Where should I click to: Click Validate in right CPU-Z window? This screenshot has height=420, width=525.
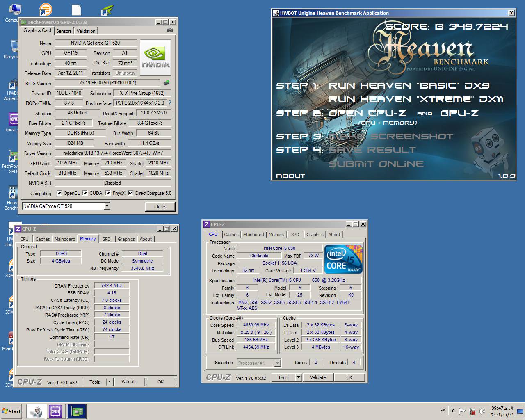point(318,377)
